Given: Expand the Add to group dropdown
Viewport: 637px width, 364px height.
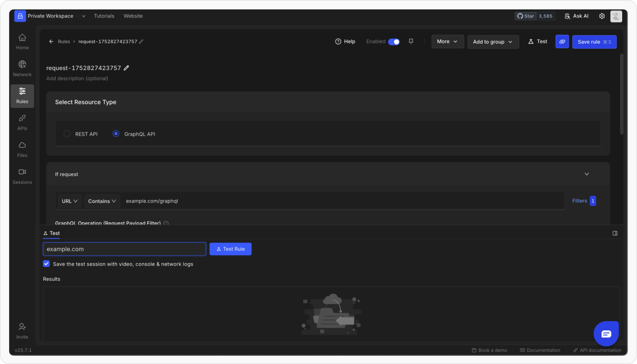Looking at the screenshot, I should 493,42.
